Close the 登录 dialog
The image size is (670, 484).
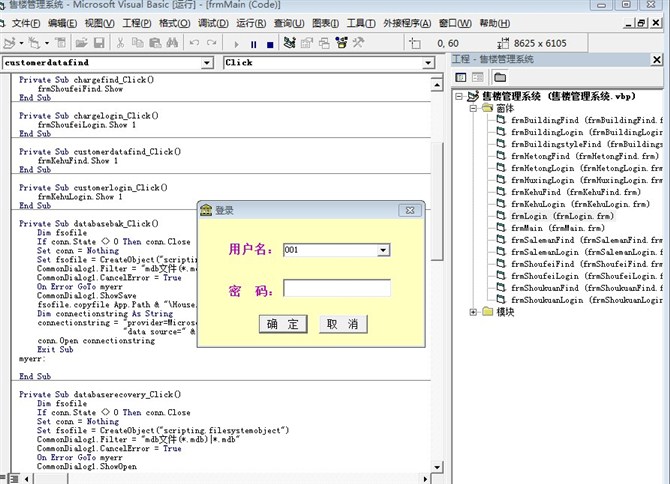pos(410,210)
